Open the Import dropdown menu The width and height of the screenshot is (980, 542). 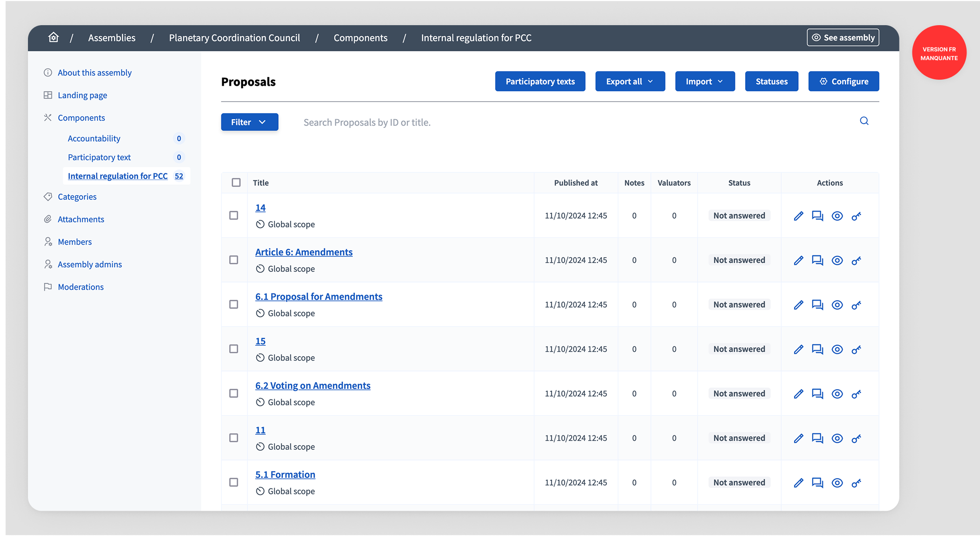pos(705,82)
